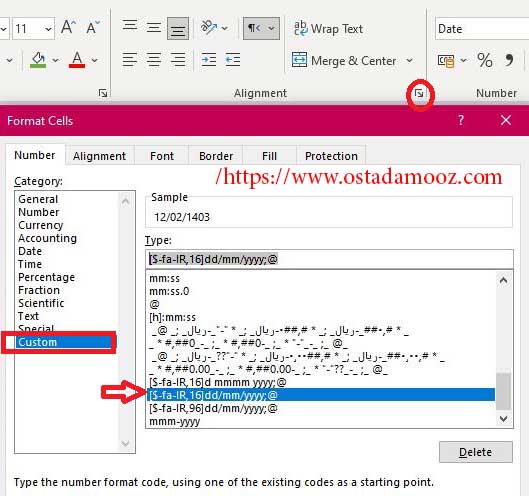Screen dimensions: 529x496
Task: Select Currency category
Action: click(x=41, y=225)
